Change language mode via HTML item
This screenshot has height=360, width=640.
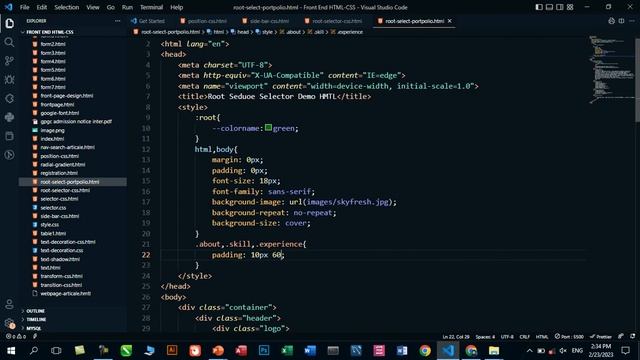[x=542, y=337]
